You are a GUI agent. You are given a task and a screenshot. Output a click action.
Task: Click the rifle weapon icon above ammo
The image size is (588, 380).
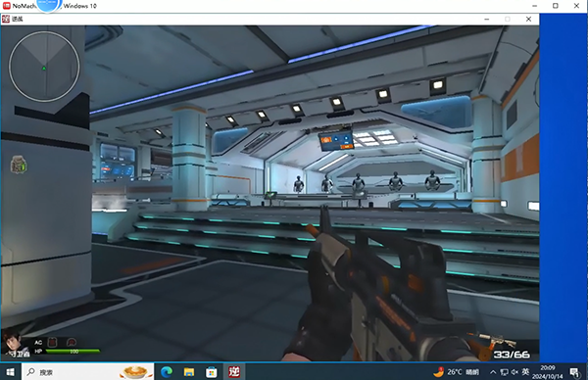coord(492,340)
